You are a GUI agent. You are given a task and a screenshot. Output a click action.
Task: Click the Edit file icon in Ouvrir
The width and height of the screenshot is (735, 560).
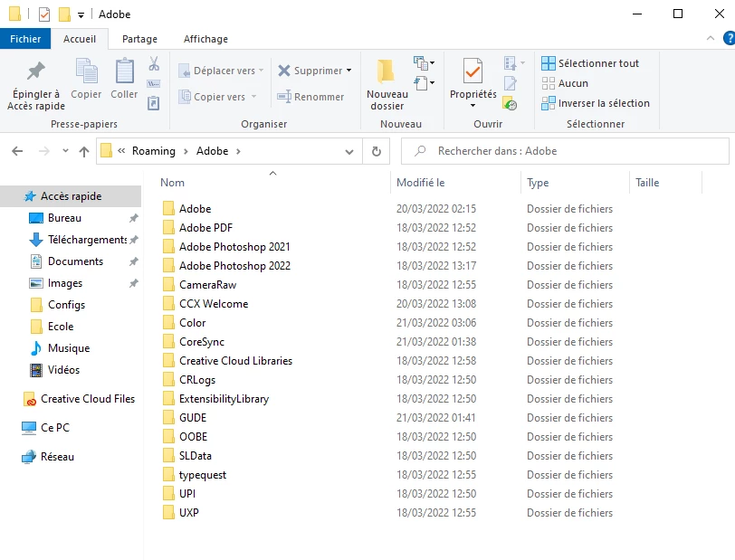510,83
